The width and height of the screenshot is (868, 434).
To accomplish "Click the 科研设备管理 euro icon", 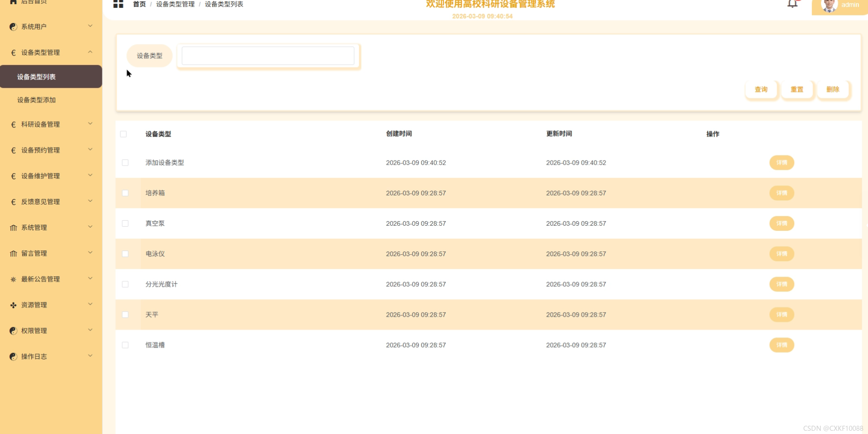I will (13, 124).
